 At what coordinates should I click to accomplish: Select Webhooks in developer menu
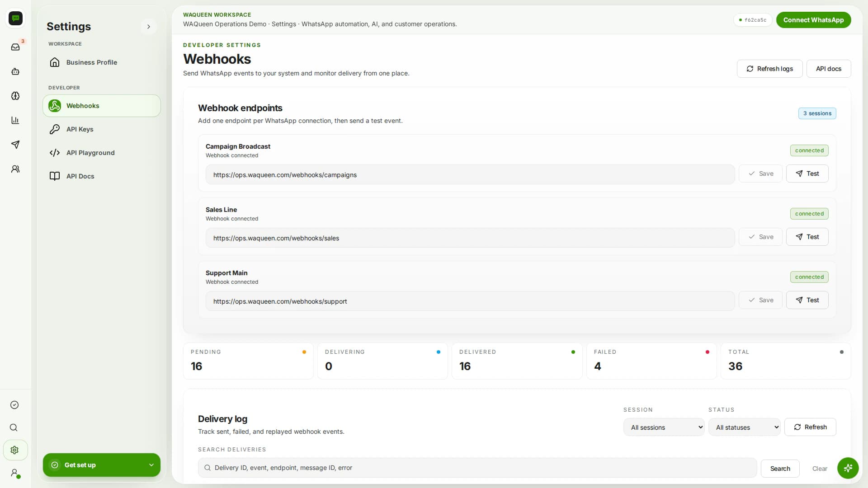(102, 106)
